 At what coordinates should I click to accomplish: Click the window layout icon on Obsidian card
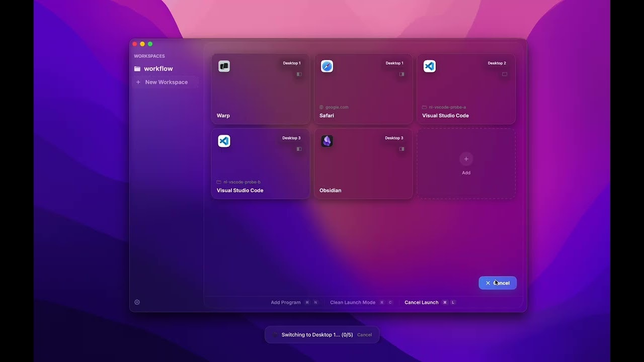[x=401, y=149]
